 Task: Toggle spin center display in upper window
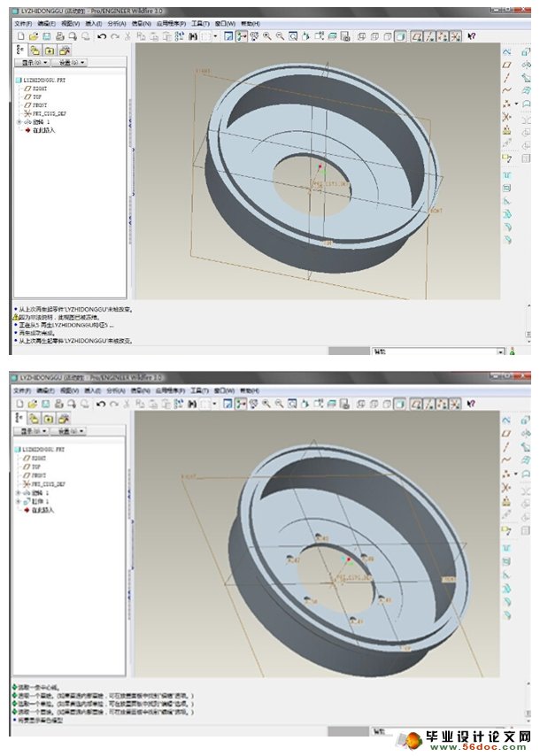click(242, 36)
